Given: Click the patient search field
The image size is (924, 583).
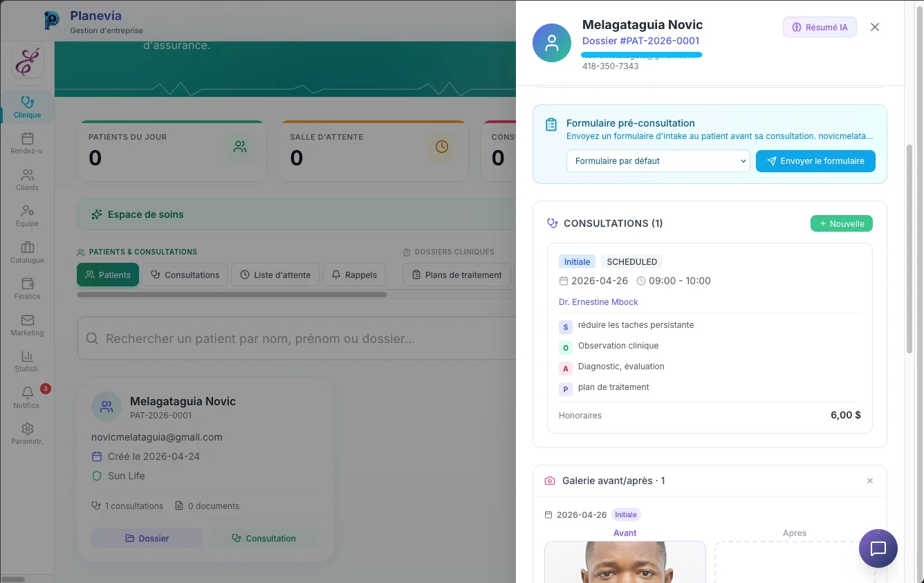Looking at the screenshot, I should pos(297,339).
